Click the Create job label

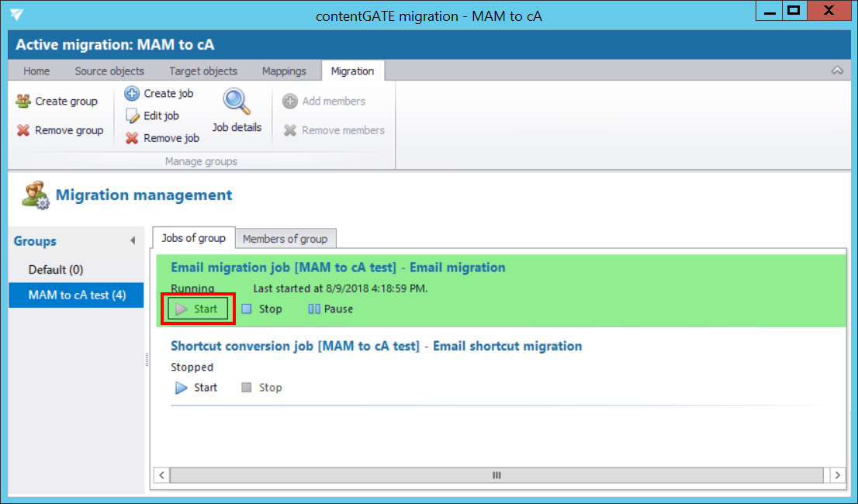(168, 94)
